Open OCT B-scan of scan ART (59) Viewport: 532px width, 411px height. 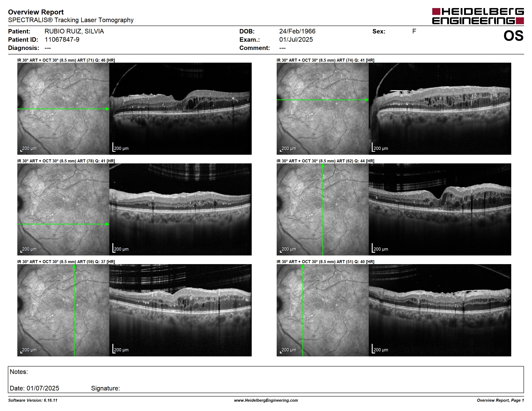180,310
